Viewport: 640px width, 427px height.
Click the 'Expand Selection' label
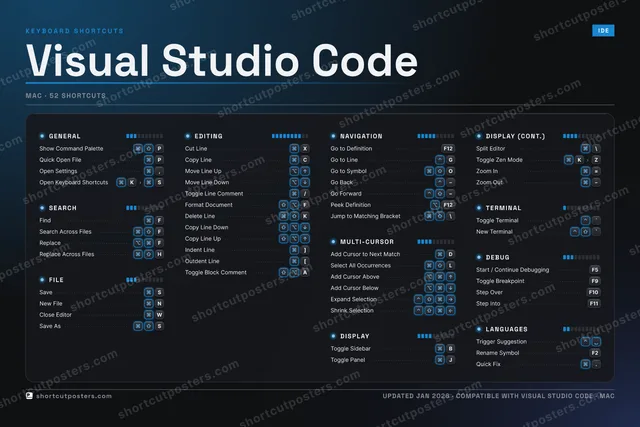click(353, 299)
